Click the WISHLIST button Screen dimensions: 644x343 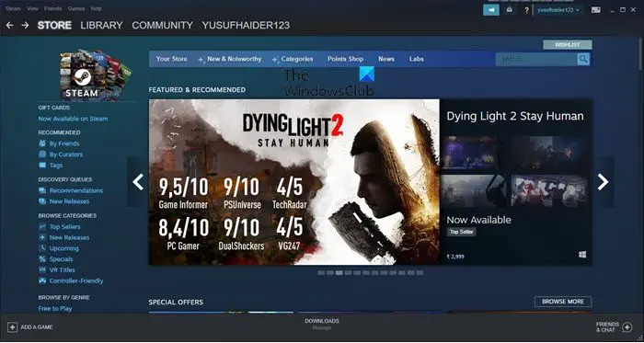pyautogui.click(x=568, y=44)
